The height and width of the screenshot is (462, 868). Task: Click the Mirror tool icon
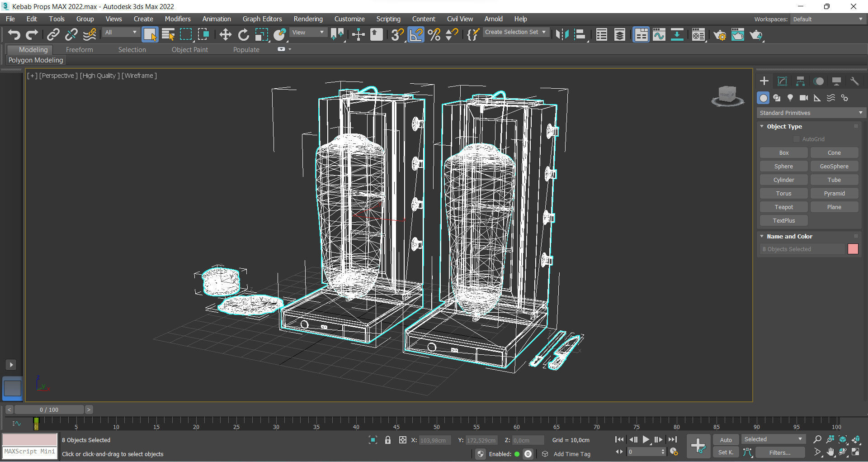click(x=562, y=34)
